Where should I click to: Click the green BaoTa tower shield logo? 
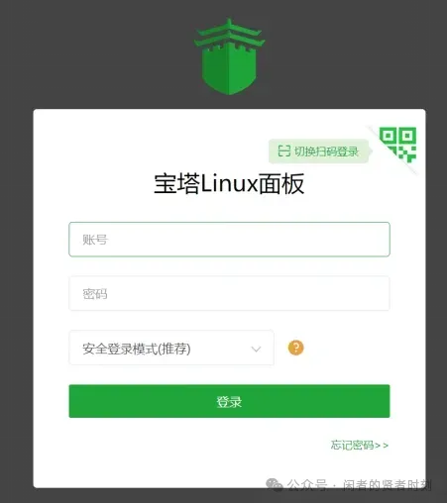(229, 56)
